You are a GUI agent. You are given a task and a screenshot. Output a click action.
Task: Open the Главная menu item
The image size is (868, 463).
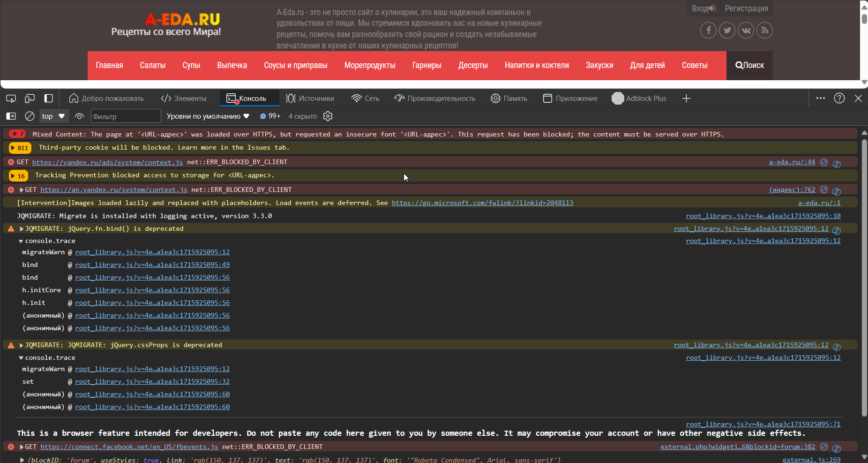[x=109, y=66]
